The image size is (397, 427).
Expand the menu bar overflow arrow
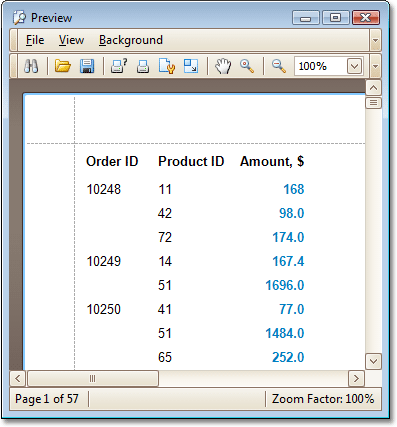[x=375, y=40]
